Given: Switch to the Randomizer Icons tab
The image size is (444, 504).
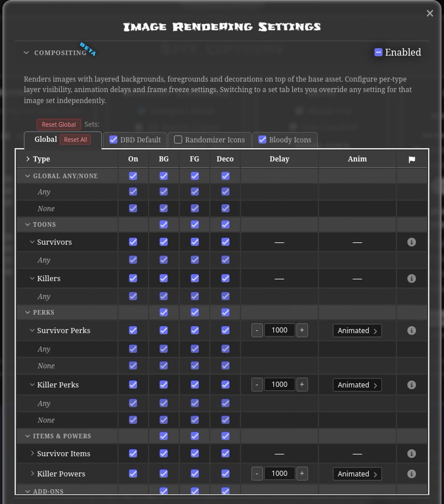Looking at the screenshot, I should pyautogui.click(x=215, y=140).
